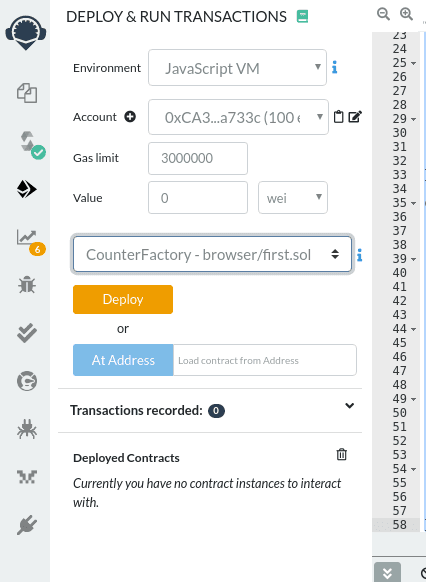
Task: Clear deployed contracts with trash icon
Action: coord(341,454)
